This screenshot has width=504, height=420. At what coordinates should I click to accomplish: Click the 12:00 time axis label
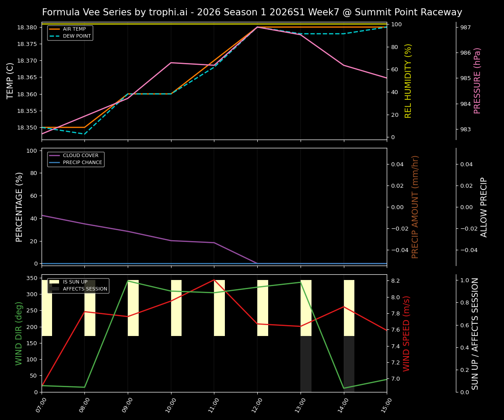coord(258,405)
